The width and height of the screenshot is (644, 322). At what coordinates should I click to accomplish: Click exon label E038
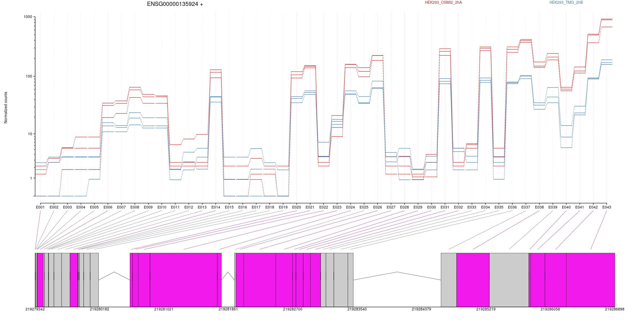tap(539, 207)
